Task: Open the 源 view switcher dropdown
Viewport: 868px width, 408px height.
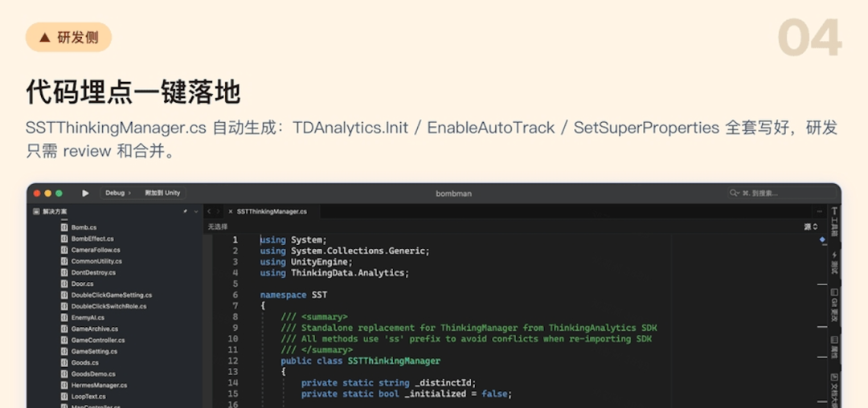Action: [x=811, y=226]
